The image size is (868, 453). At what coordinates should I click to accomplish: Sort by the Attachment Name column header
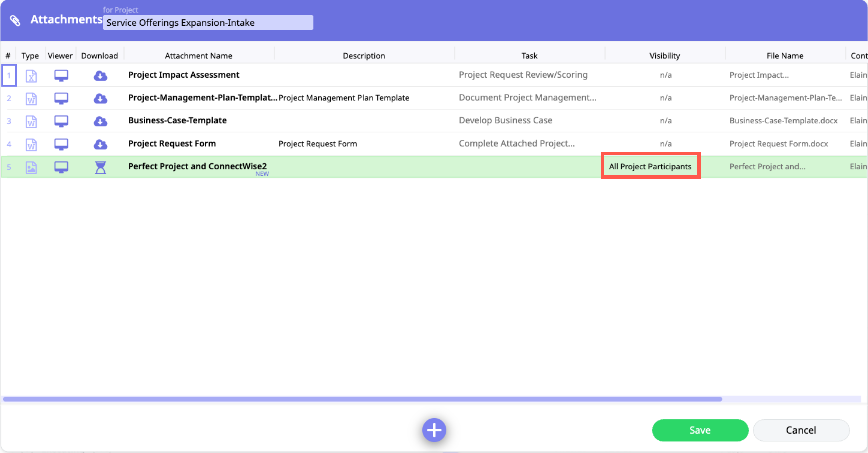[x=198, y=55]
